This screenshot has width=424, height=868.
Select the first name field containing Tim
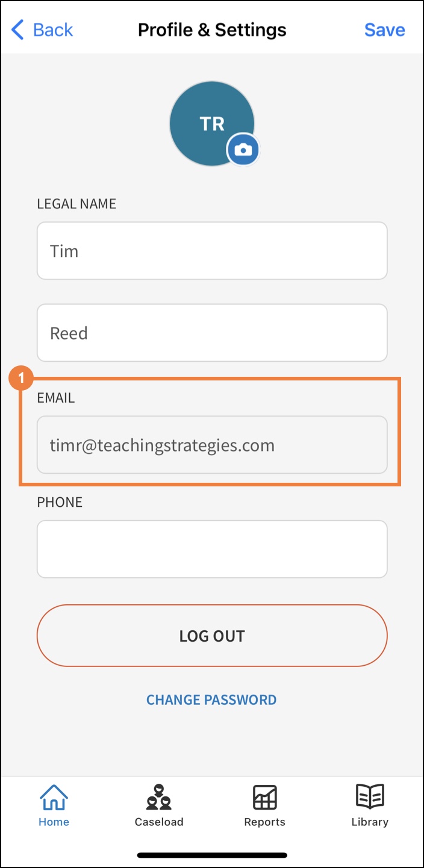tap(212, 251)
